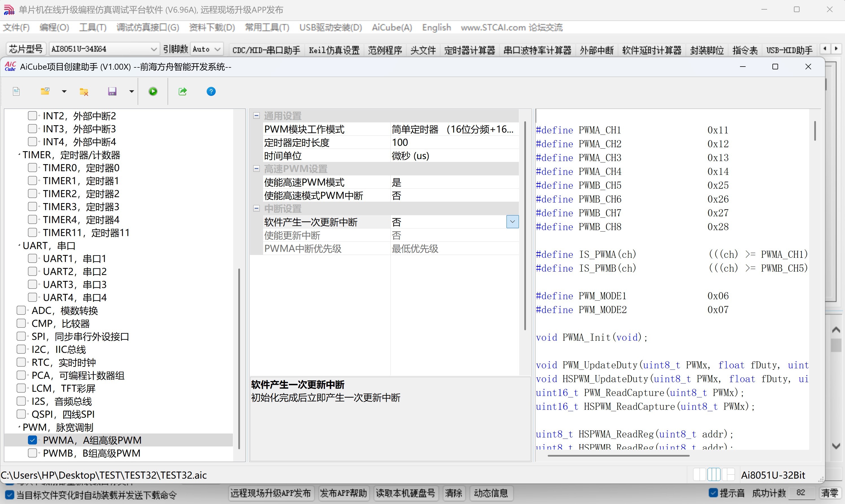Click the close project folder icon
Screen dimensions: 845x504
coord(84,91)
